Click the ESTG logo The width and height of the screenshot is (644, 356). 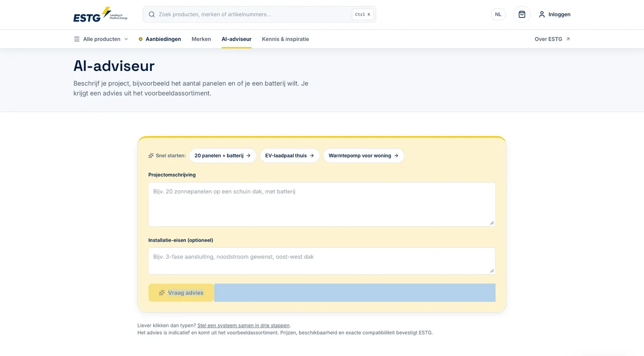100,14
